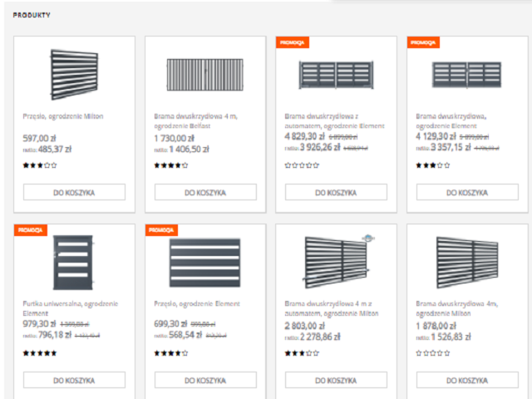Open the Belfast double-leaf gate product image
The width and height of the screenshot is (532, 399).
[x=204, y=74]
